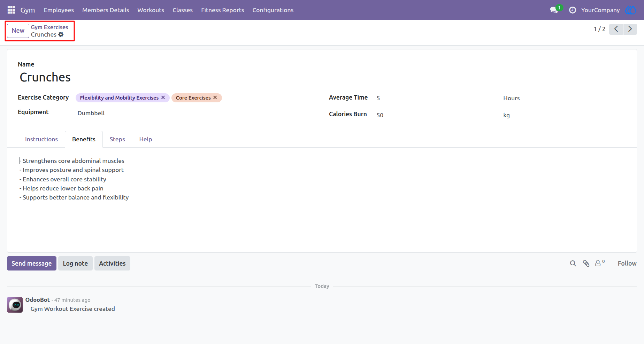
Task: Click the Send message button
Action: pos(32,264)
